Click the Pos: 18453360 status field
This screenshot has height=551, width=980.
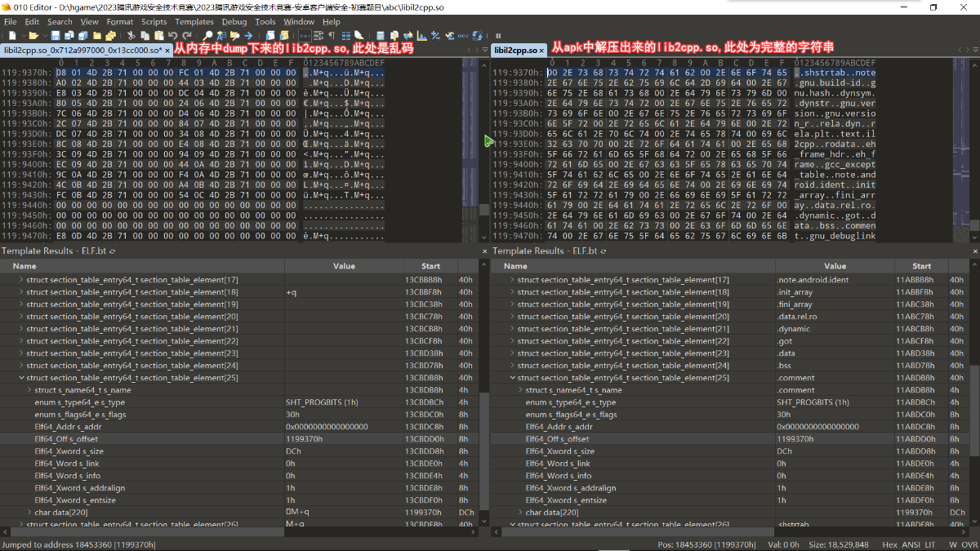point(706,544)
